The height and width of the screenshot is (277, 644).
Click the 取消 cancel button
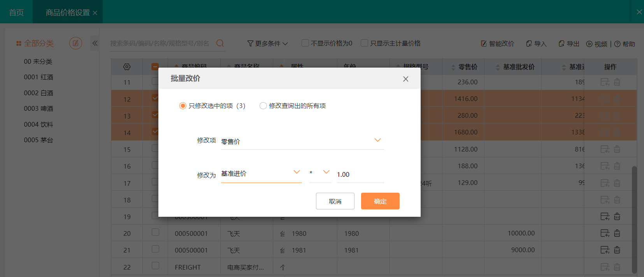335,201
